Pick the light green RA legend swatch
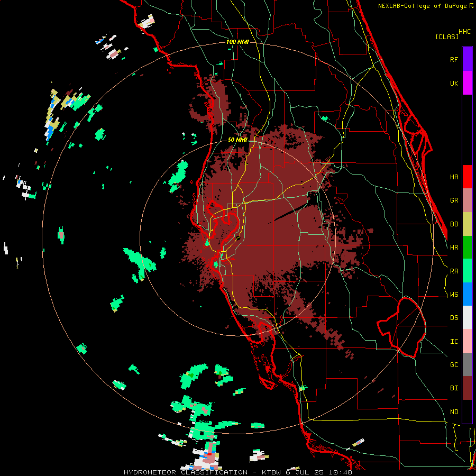 tap(467, 271)
